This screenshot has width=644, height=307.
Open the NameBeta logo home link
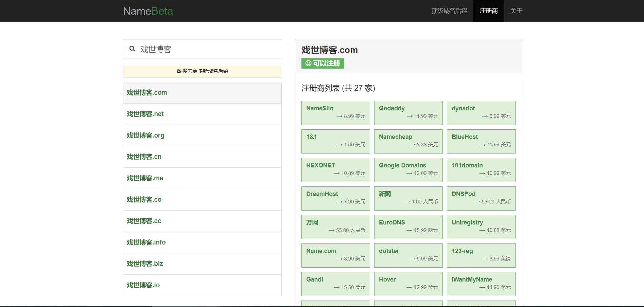tap(148, 11)
